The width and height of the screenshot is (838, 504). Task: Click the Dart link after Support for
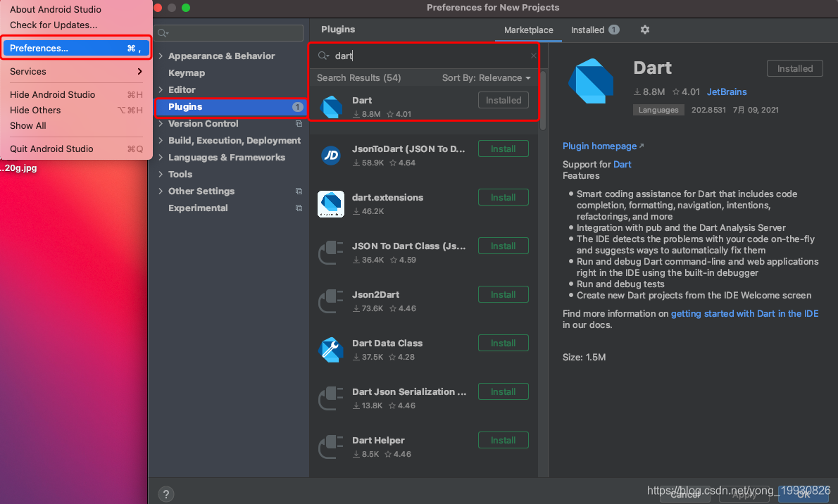tap(622, 165)
